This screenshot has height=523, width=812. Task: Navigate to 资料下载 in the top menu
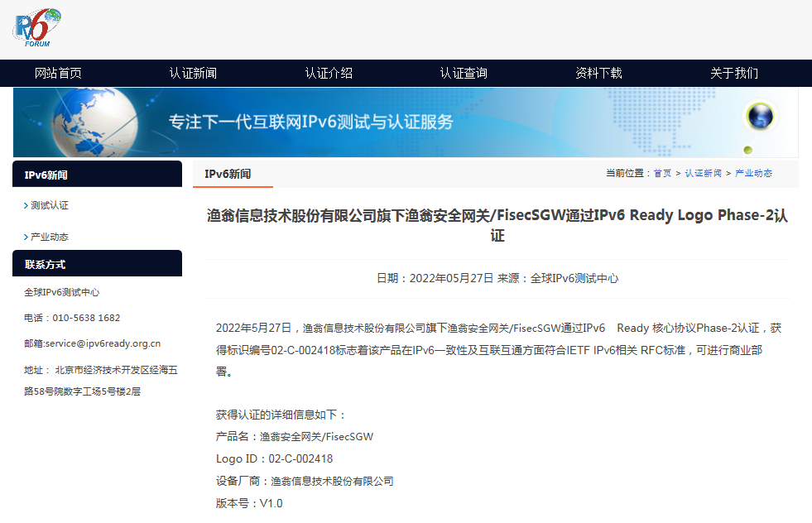tap(598, 73)
